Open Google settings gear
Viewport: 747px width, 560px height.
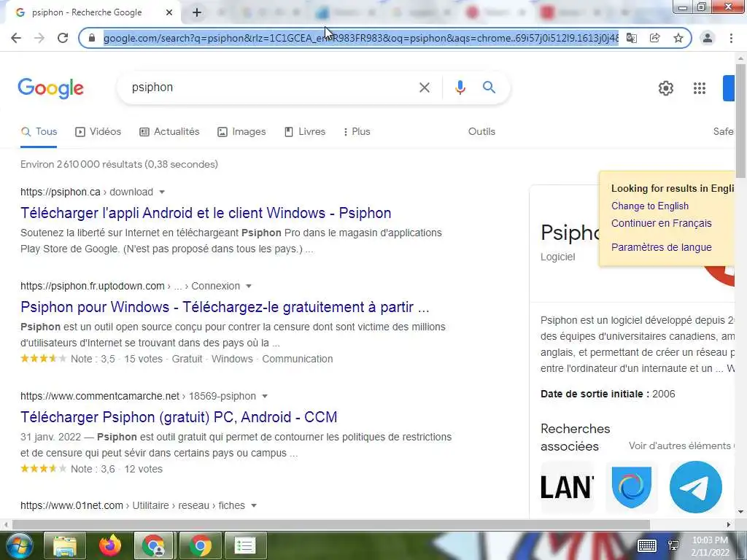[665, 88]
